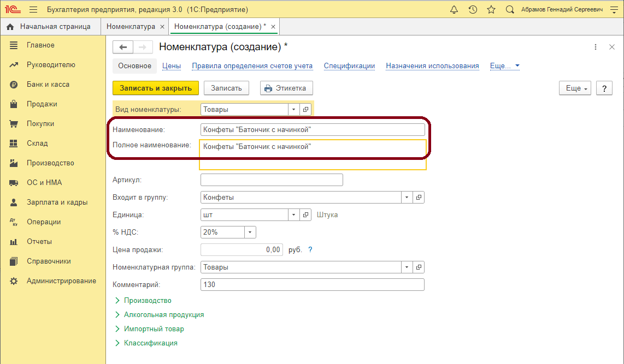
Task: Expand the Производство section
Action: pos(117,301)
